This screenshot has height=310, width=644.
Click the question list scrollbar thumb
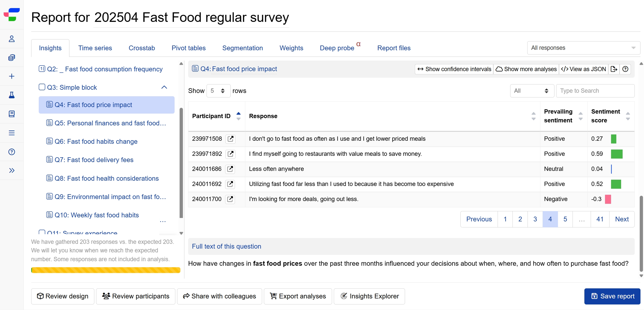[x=181, y=163]
